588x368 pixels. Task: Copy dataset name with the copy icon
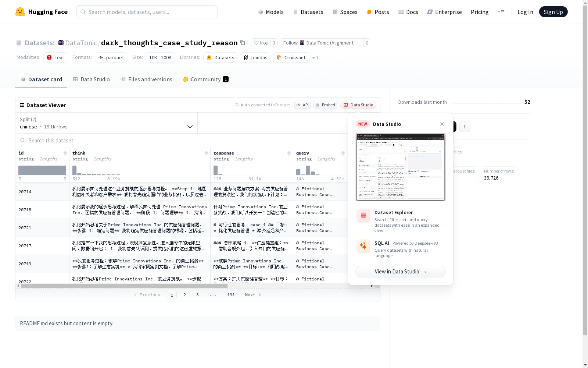coord(243,43)
